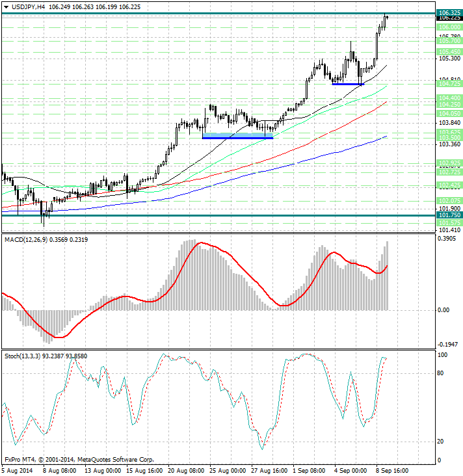Click the MACD -0.1947 scale value
Viewport: 463px width, 476px height.
click(x=447, y=344)
